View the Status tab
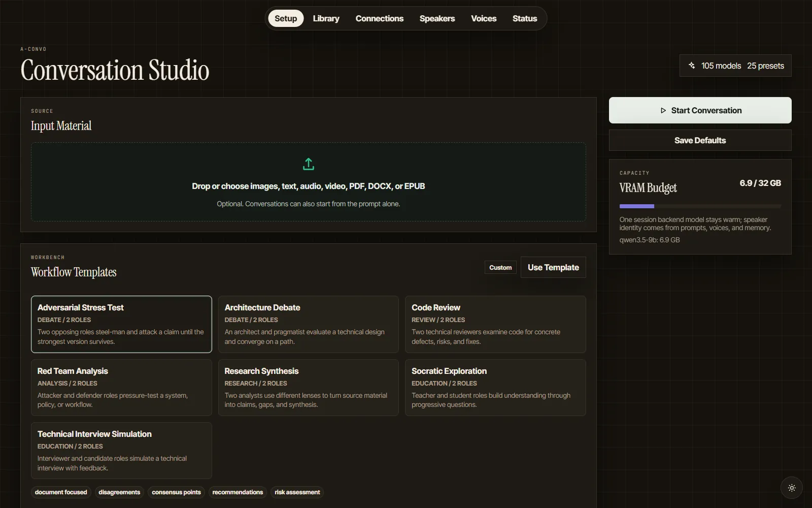 point(525,18)
